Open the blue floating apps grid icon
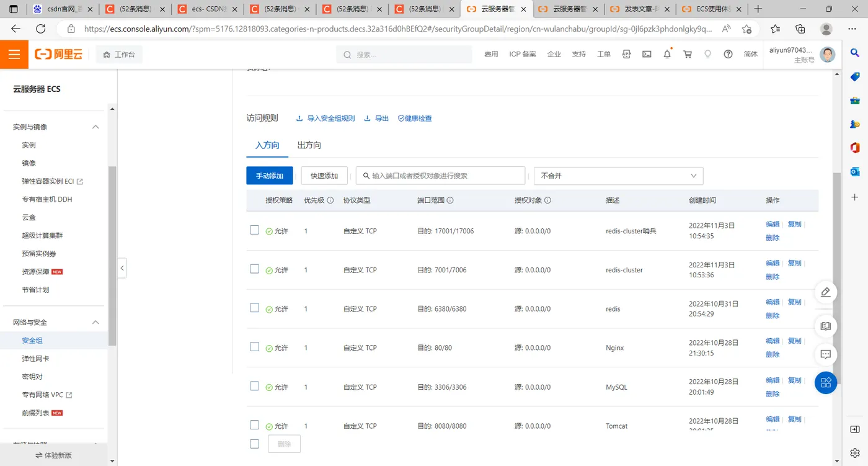This screenshot has width=868, height=466. tap(826, 382)
